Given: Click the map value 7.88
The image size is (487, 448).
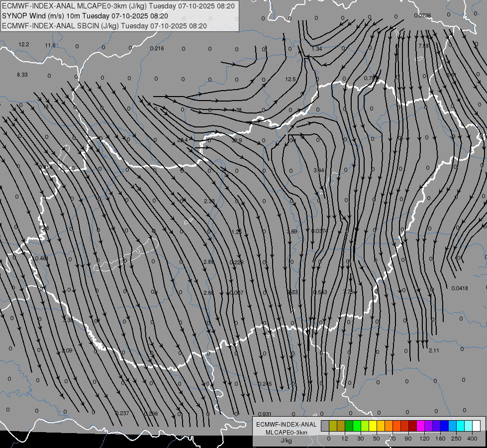Looking at the screenshot, I should 423,46.
